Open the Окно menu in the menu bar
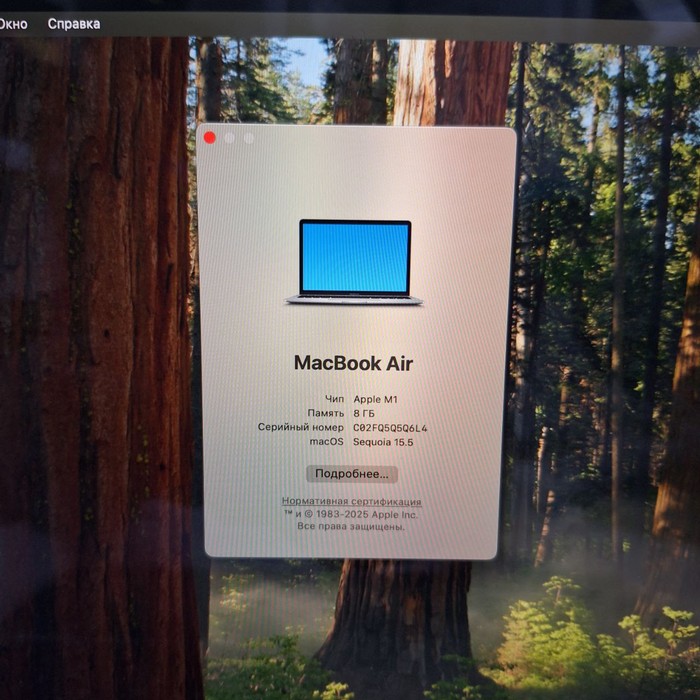This screenshot has height=700, width=700. [x=13, y=24]
